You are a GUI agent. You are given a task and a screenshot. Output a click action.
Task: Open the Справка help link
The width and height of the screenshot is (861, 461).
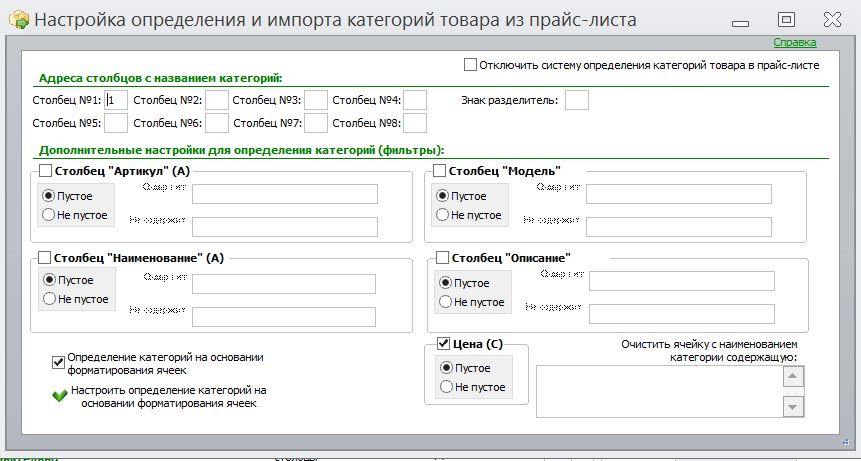(795, 42)
